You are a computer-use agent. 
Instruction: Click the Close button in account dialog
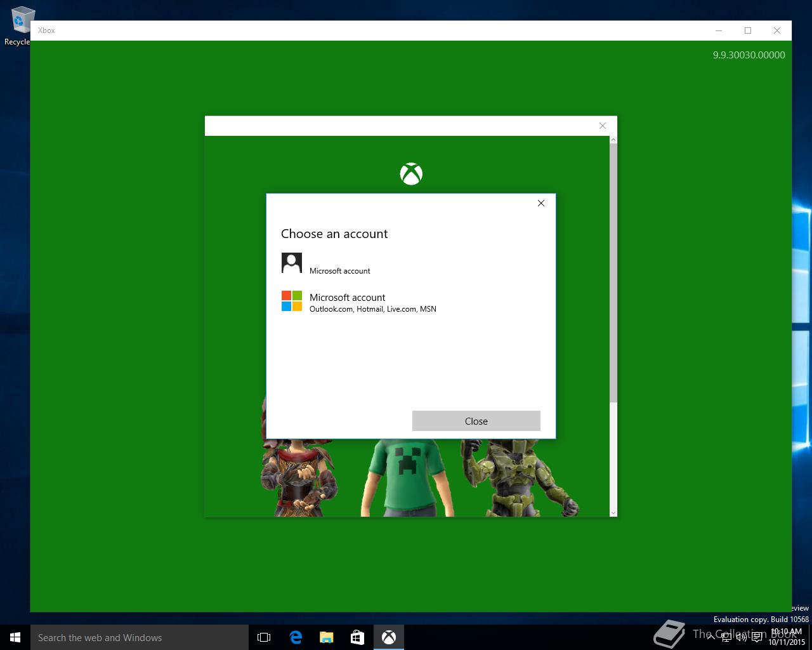(476, 421)
